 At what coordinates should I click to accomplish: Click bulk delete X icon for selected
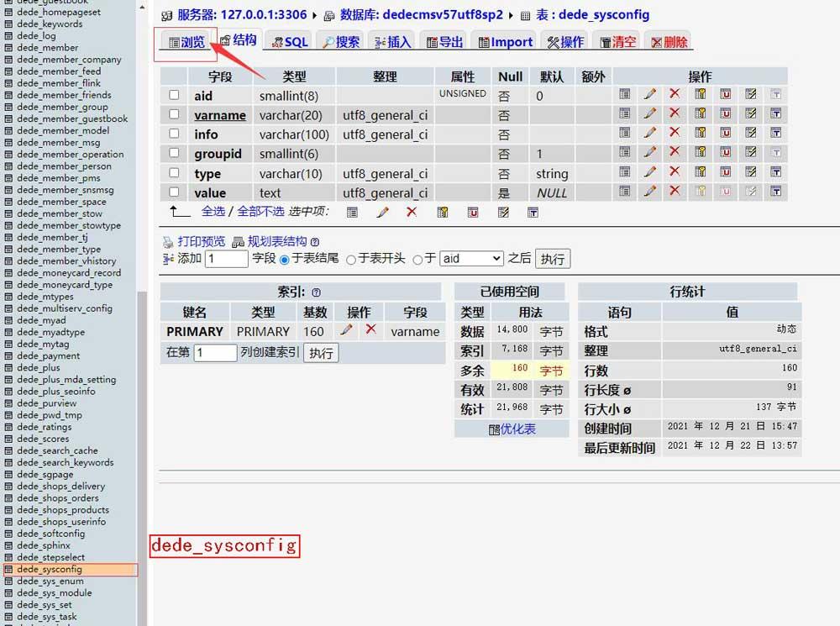[x=412, y=212]
